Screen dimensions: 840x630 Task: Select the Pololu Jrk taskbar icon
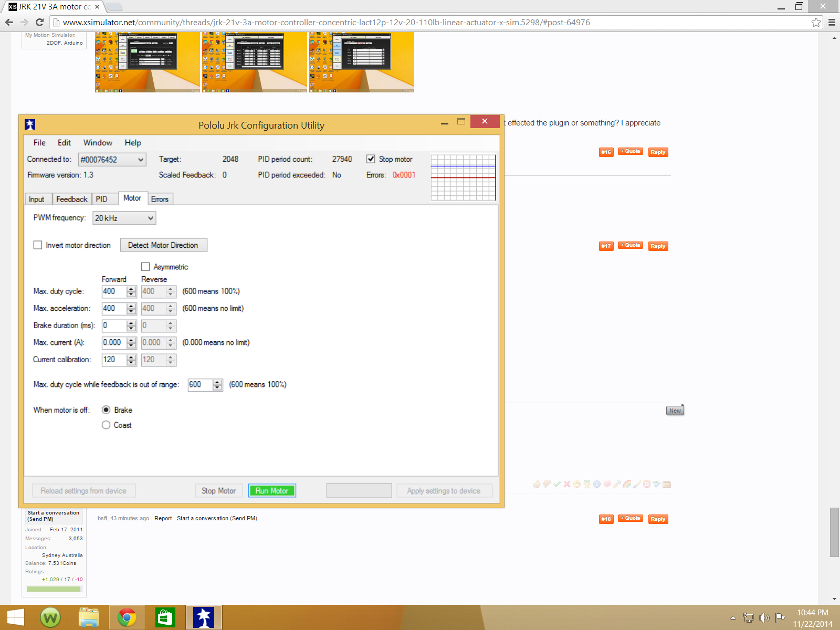(x=204, y=617)
